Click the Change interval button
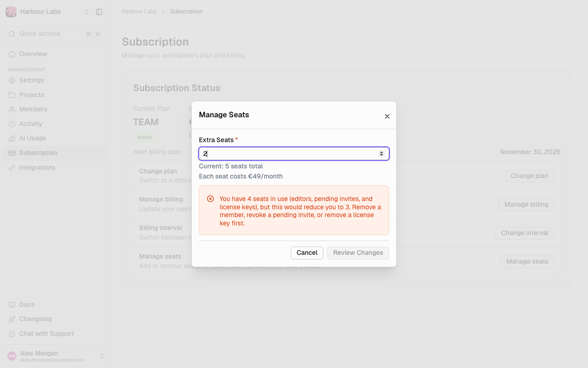Screen dimensions: 588x368 pyautogui.click(x=525, y=233)
